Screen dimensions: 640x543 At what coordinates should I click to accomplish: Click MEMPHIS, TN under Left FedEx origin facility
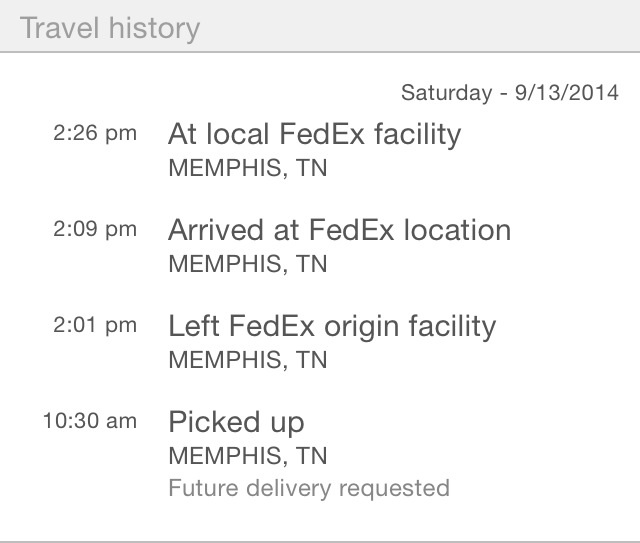pyautogui.click(x=248, y=360)
